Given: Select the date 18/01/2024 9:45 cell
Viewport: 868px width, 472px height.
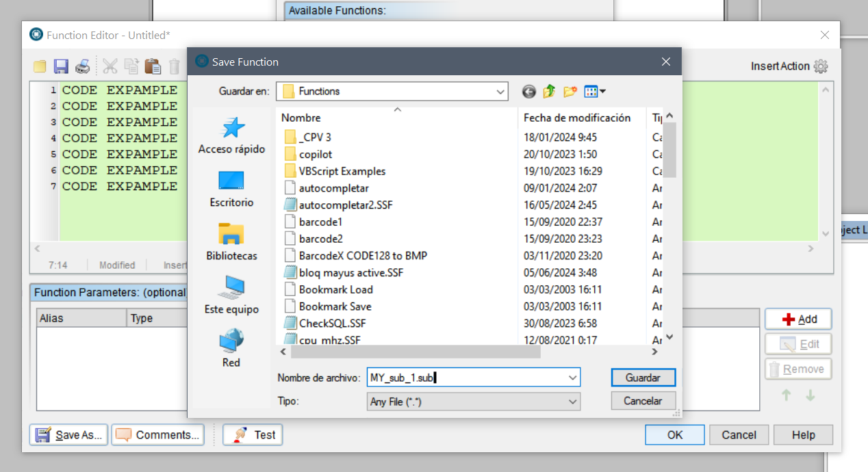Looking at the screenshot, I should (x=561, y=137).
